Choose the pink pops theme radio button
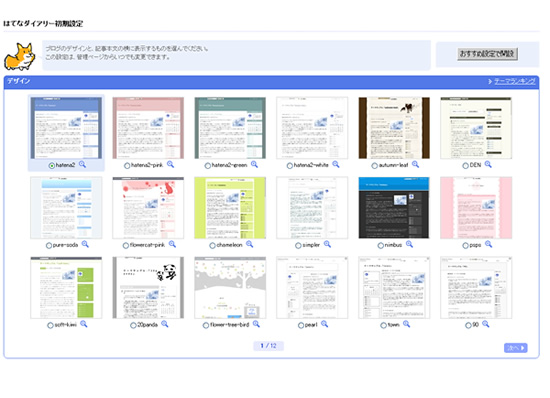Viewport: 550px width, 398px height. pyautogui.click(x=465, y=245)
